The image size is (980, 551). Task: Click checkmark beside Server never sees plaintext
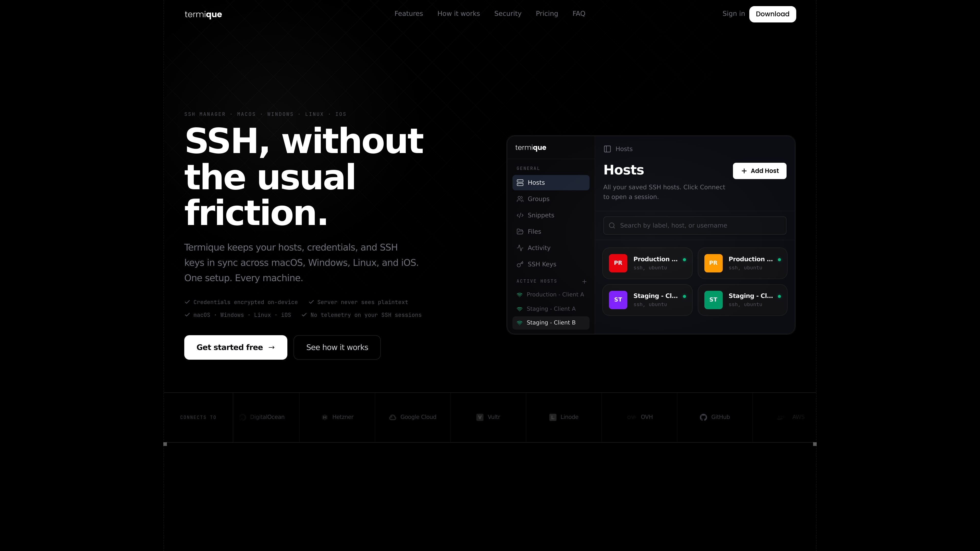click(311, 302)
